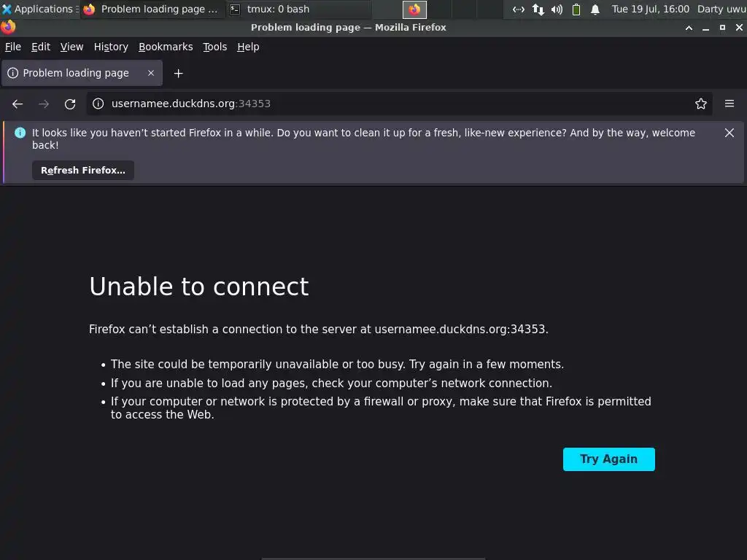
Task: Open a new tab with the plus icon
Action: click(x=178, y=74)
